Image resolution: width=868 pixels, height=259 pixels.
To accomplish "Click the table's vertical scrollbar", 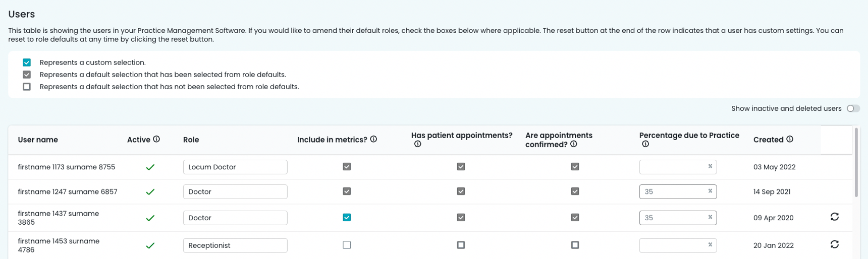I will tap(856, 162).
